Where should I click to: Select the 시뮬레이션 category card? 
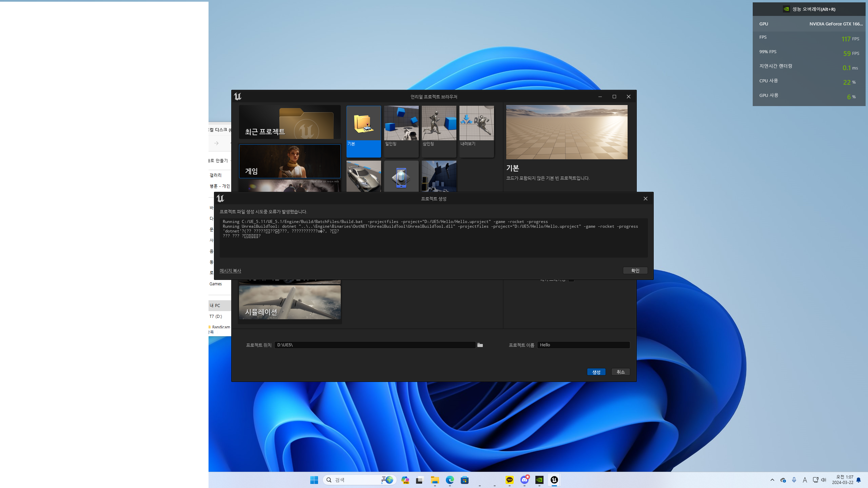pyautogui.click(x=290, y=302)
